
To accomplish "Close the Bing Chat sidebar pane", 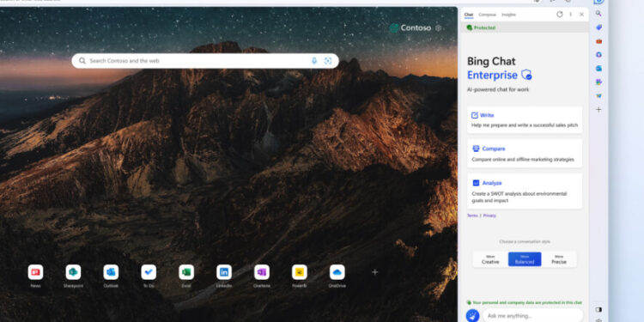I will 581,15.
